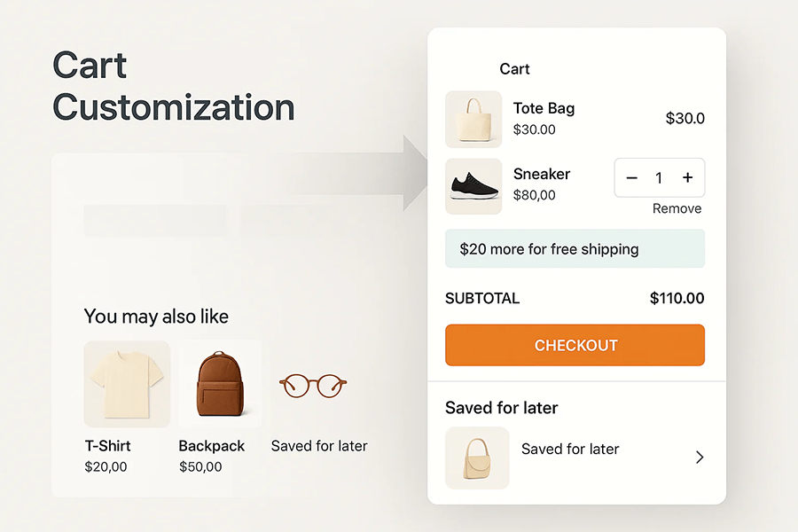Remove the Sneaker from the cart
Viewport: 798px width, 532px height.
click(677, 208)
